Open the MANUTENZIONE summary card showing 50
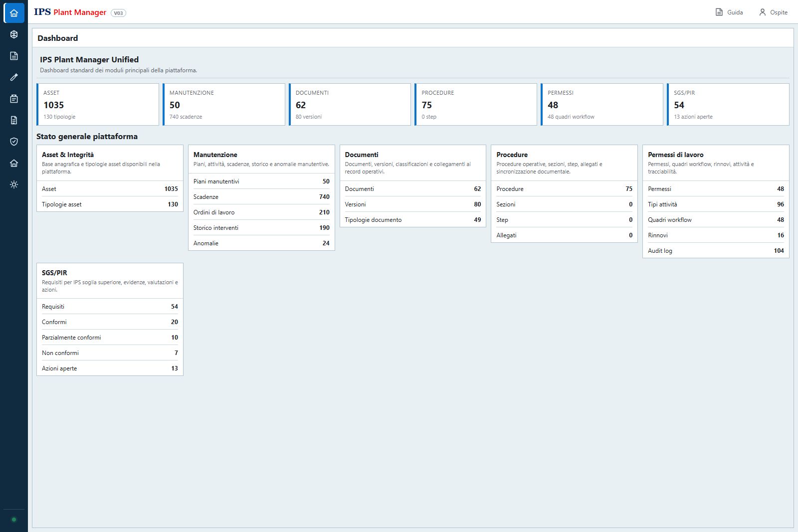This screenshot has height=532, width=798. (x=224, y=104)
